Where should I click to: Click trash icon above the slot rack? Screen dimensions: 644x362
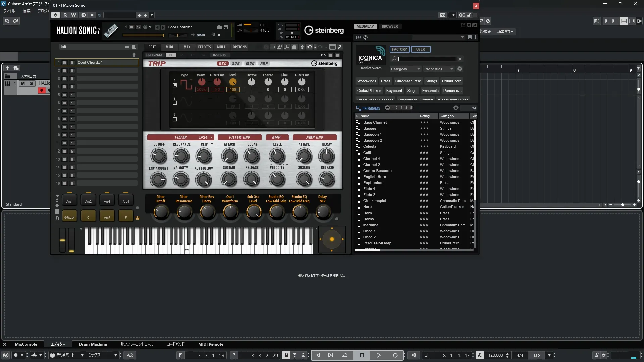click(x=134, y=55)
